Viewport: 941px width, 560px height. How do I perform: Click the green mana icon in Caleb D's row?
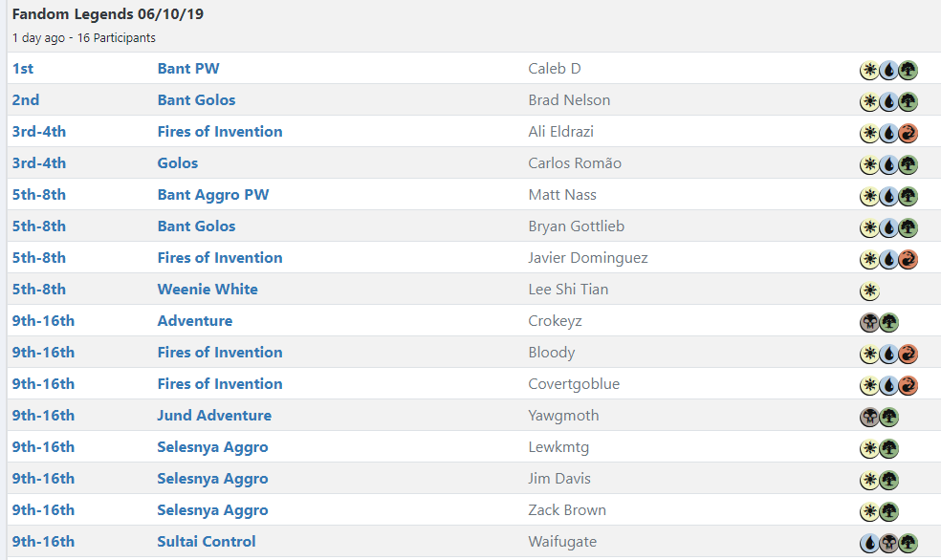pyautogui.click(x=908, y=70)
